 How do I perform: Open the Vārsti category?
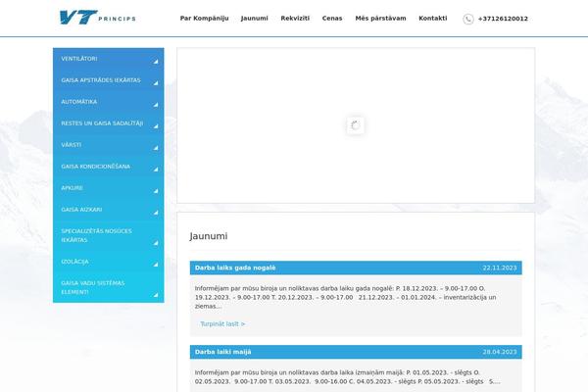(x=72, y=145)
